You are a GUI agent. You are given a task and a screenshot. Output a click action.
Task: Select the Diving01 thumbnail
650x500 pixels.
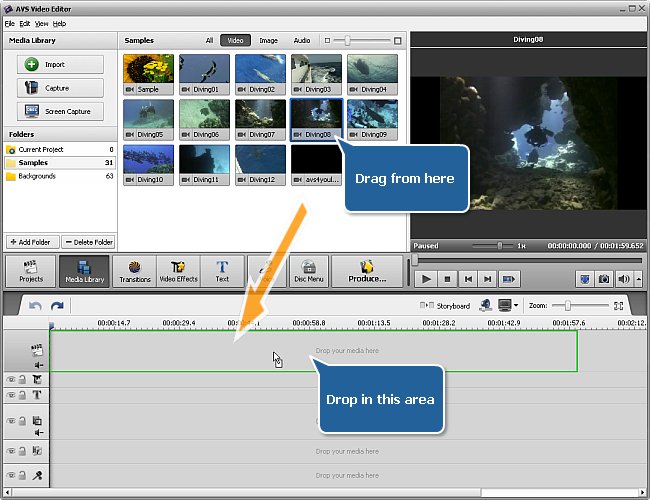204,74
